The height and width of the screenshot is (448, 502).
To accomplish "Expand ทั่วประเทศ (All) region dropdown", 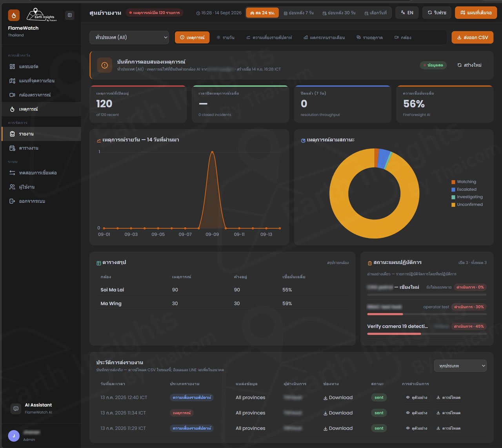I will (x=129, y=38).
